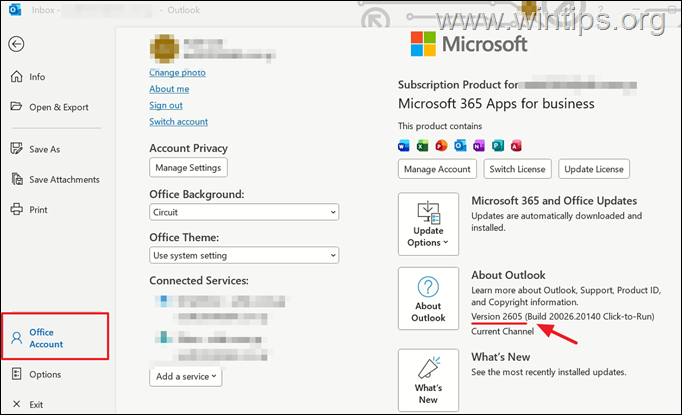Open the Add a service dropdown
The image size is (682, 415).
(x=186, y=376)
